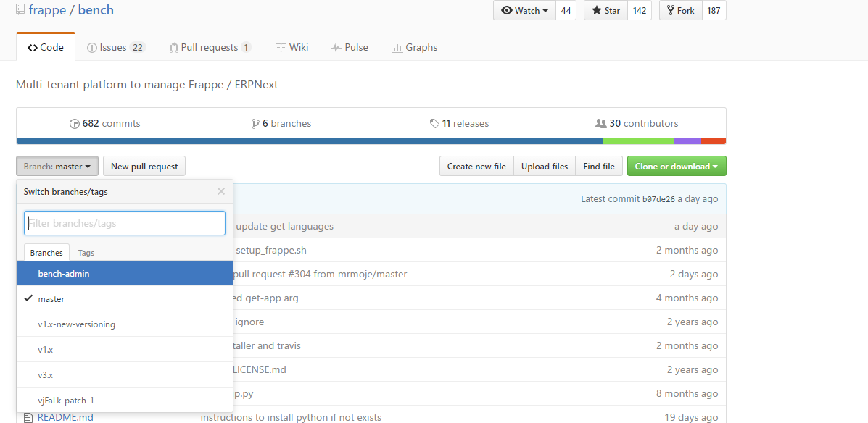The image size is (868, 423).
Task: Click the Find file button
Action: coord(599,166)
